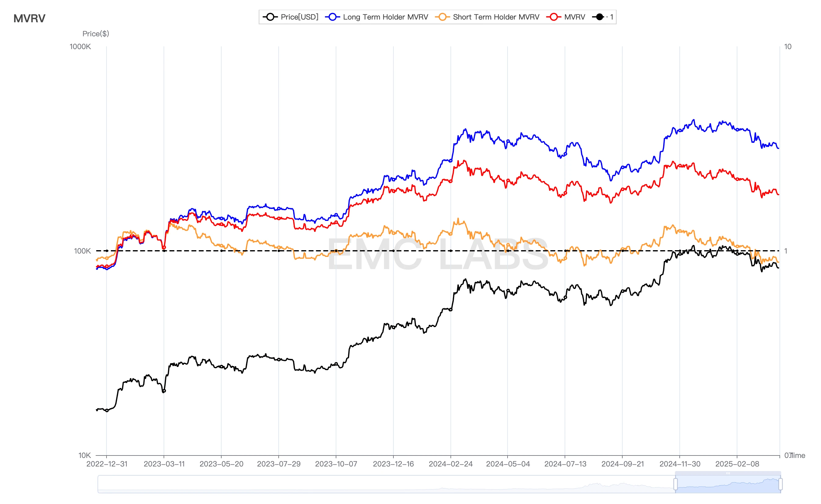The height and width of the screenshot is (504, 821).
Task: Click the black dashed-line legend marker for 1
Action: (x=599, y=17)
